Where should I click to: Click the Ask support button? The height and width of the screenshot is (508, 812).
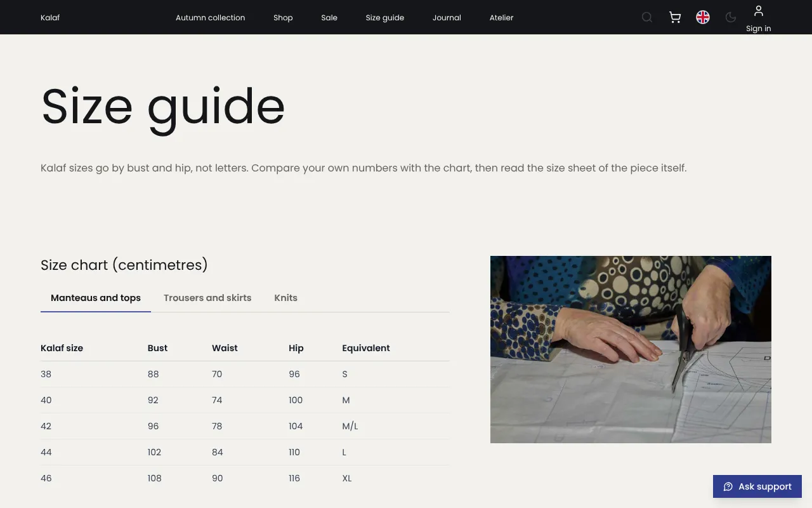point(757,486)
